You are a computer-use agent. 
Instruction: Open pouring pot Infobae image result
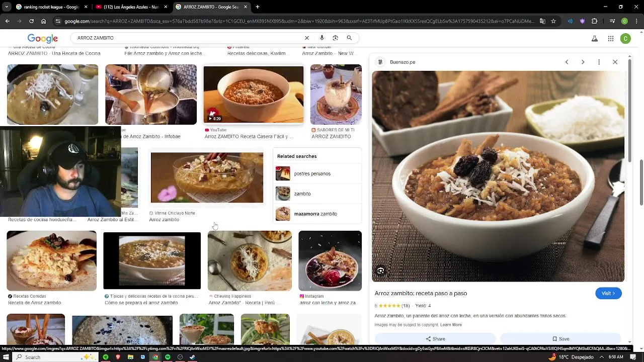tap(151, 95)
